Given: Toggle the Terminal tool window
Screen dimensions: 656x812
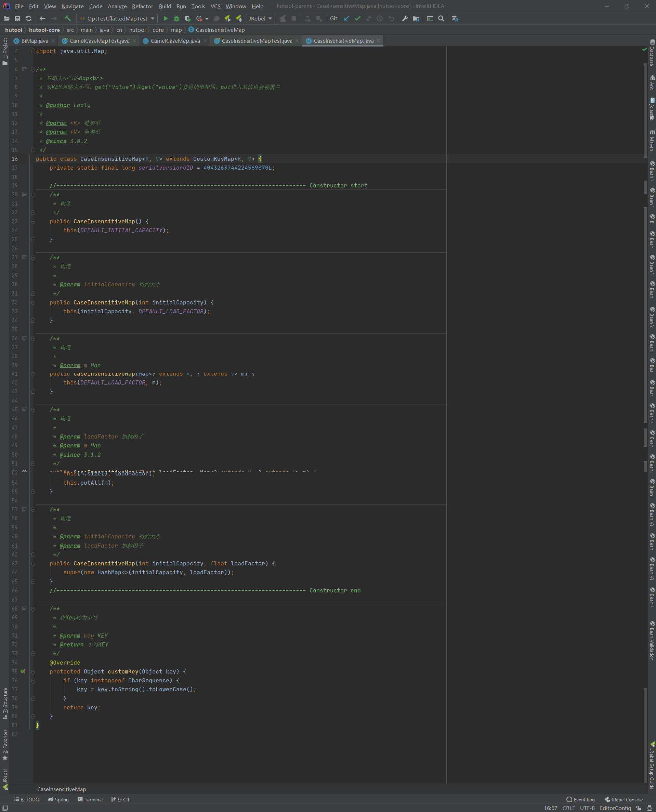Looking at the screenshot, I should tap(90, 800).
